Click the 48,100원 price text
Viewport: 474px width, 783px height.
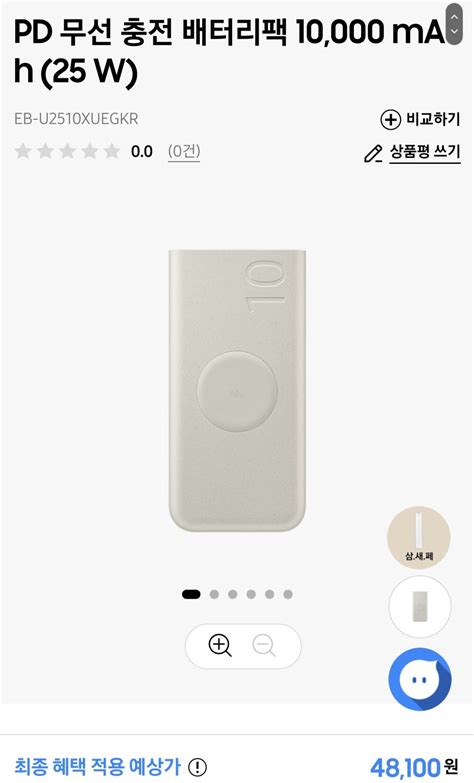[414, 767]
